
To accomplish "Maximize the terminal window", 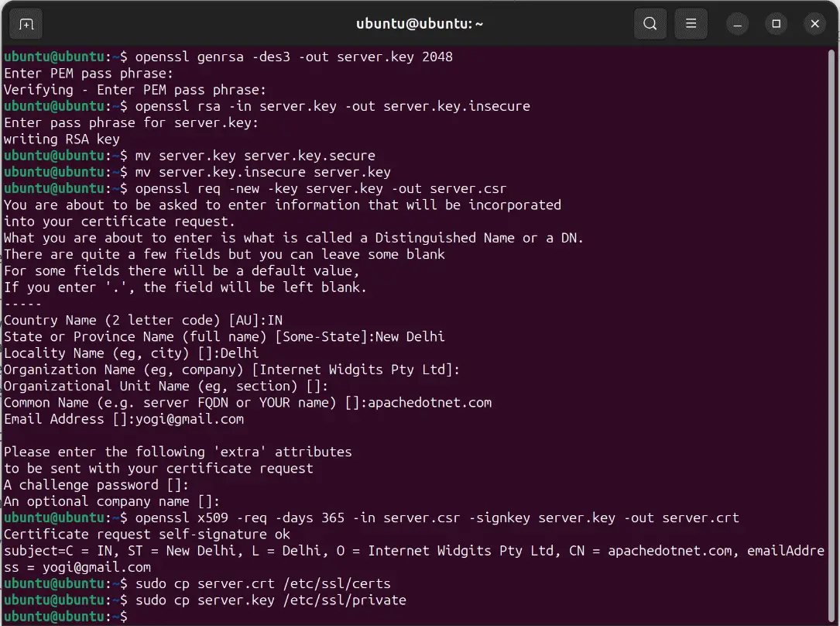I will click(x=776, y=24).
